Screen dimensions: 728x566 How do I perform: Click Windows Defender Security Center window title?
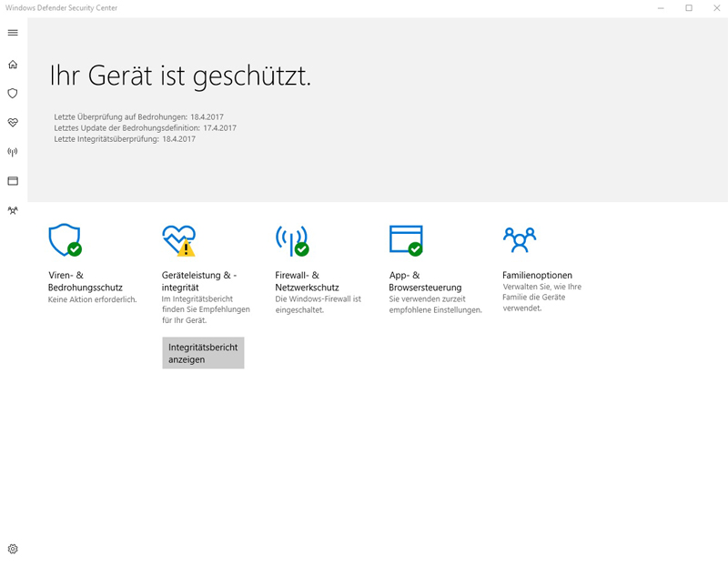click(61, 8)
